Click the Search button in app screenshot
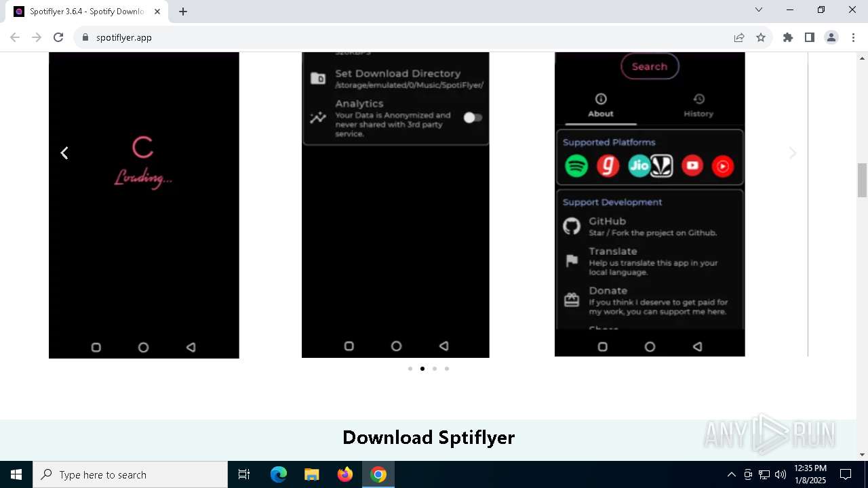Screen dimensions: 868x488 (x=650, y=66)
